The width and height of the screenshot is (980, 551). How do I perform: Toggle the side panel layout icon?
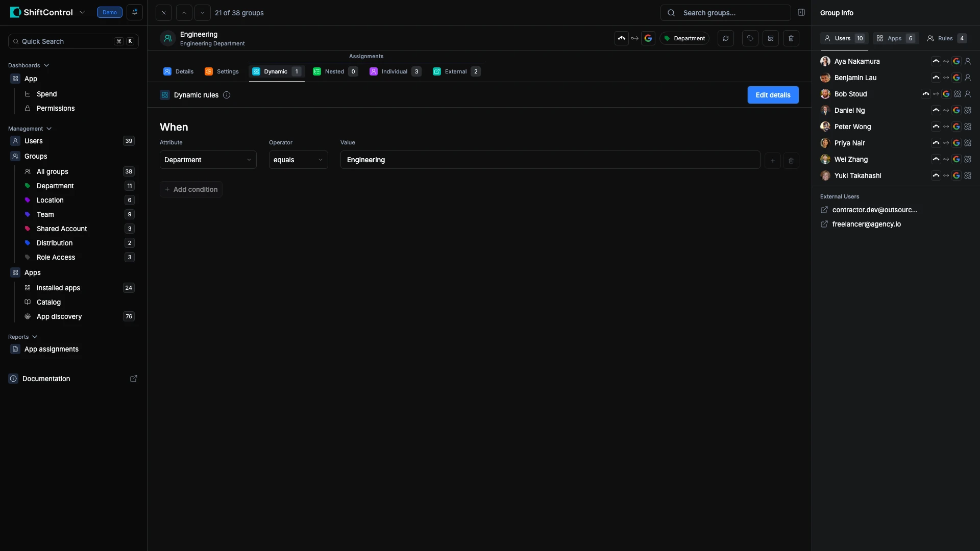[801, 12]
